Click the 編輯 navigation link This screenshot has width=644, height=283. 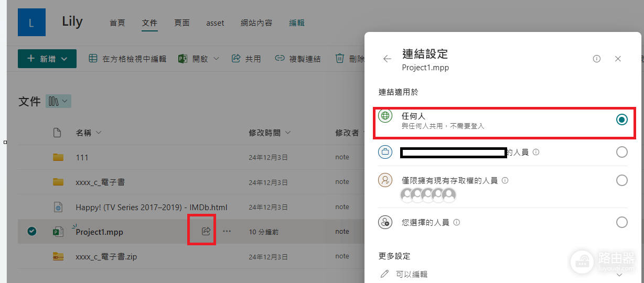[297, 23]
